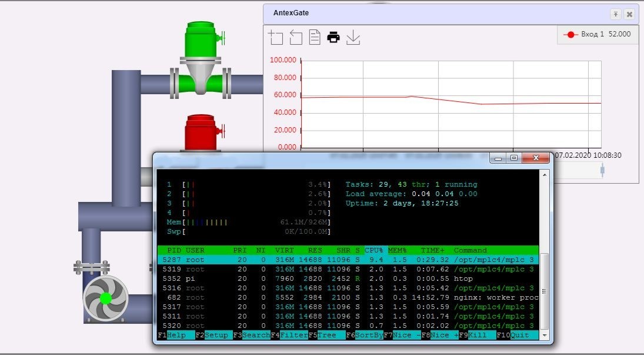Print the chart using the printer icon
The height and width of the screenshot is (355, 644).
(333, 38)
